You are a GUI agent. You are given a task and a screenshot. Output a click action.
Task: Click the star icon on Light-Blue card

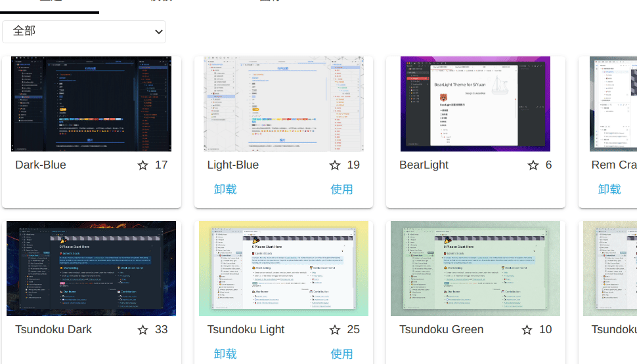335,165
